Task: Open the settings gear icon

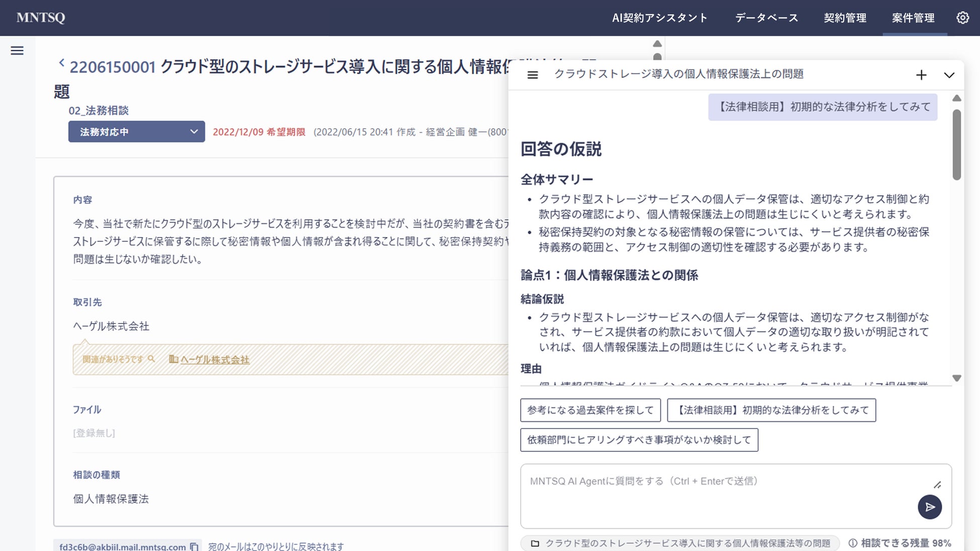Action: click(x=962, y=18)
